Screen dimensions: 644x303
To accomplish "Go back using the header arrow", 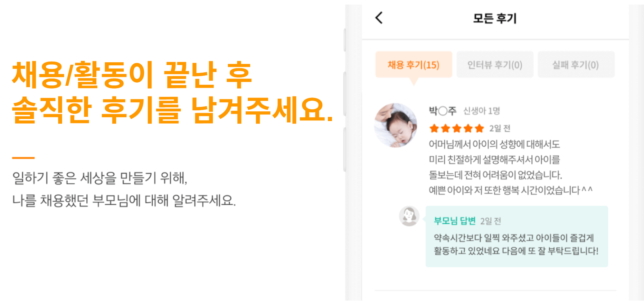I will (x=379, y=18).
